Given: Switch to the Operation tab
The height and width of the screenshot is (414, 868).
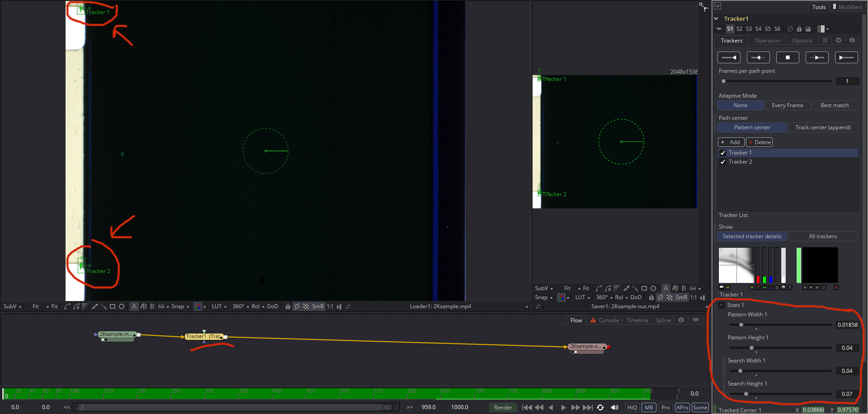Looking at the screenshot, I should [x=767, y=41].
